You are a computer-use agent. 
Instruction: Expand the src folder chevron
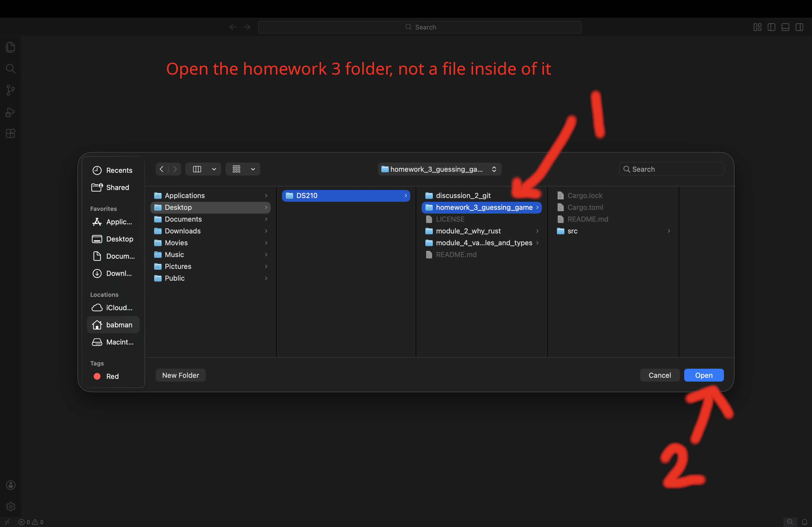(668, 231)
